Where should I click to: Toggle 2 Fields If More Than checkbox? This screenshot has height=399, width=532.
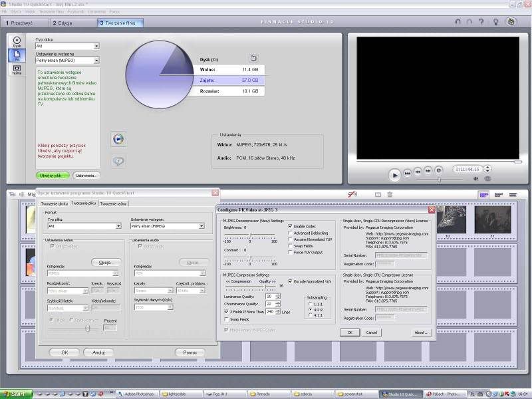point(226,311)
